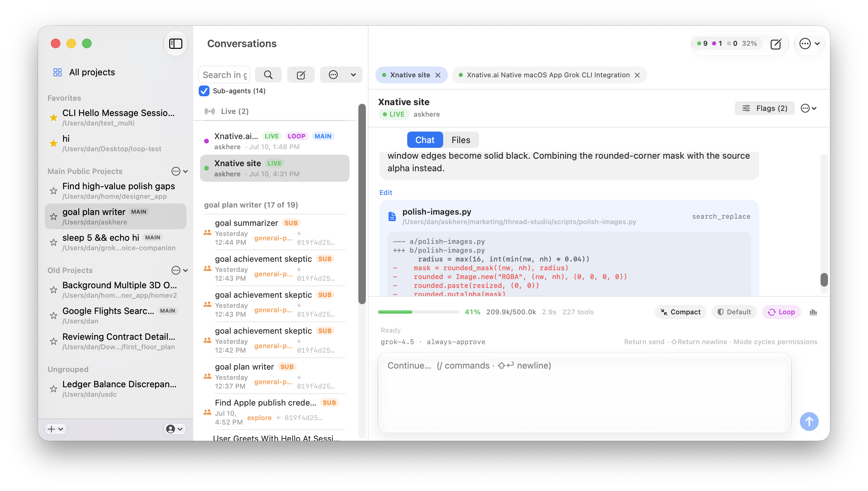This screenshot has height=491, width=868.
Task: Open the add plus menu at sidebar bottom
Action: [56, 429]
